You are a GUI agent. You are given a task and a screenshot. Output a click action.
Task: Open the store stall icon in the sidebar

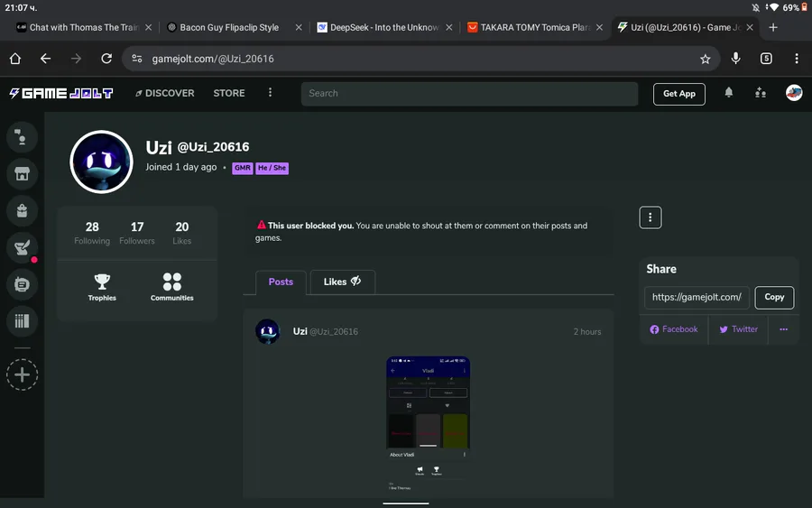(22, 174)
